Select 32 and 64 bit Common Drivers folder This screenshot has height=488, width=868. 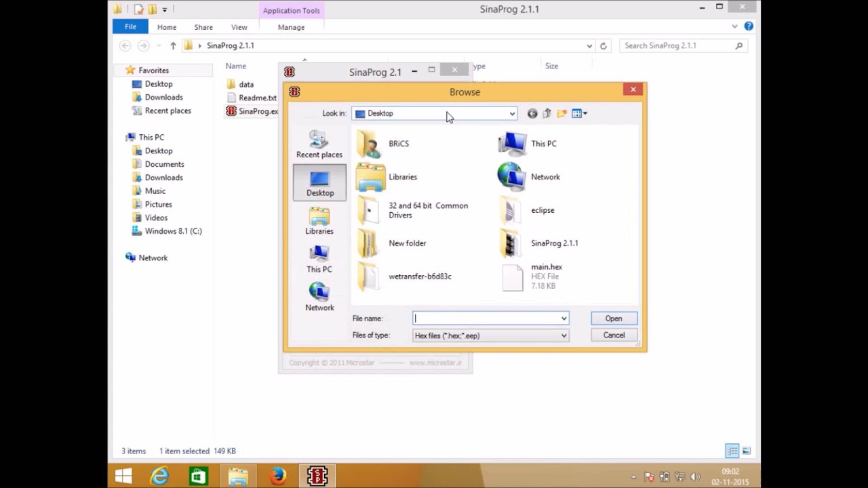(x=413, y=210)
